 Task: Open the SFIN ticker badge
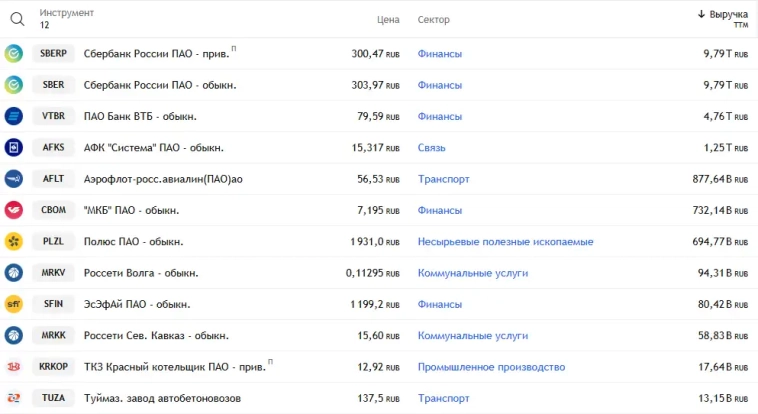[x=53, y=304]
